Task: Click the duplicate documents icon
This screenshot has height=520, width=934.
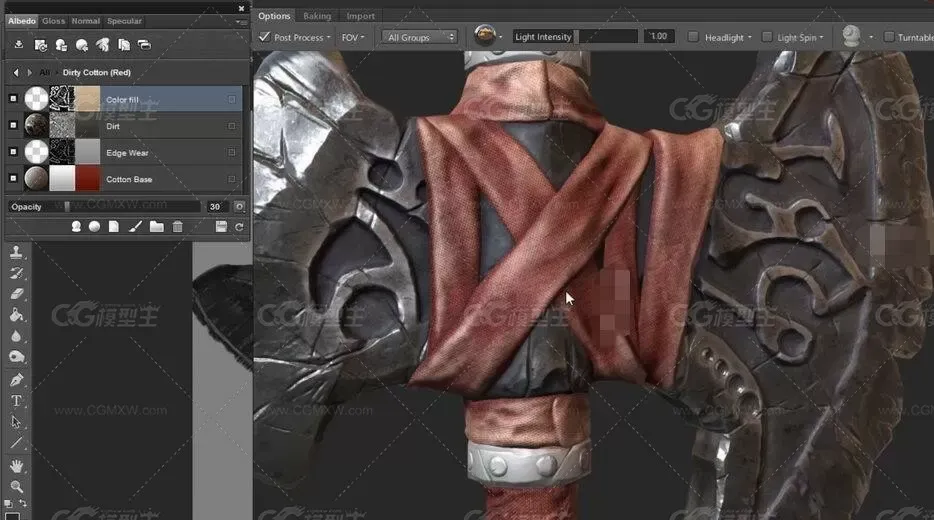Action: click(x=124, y=45)
